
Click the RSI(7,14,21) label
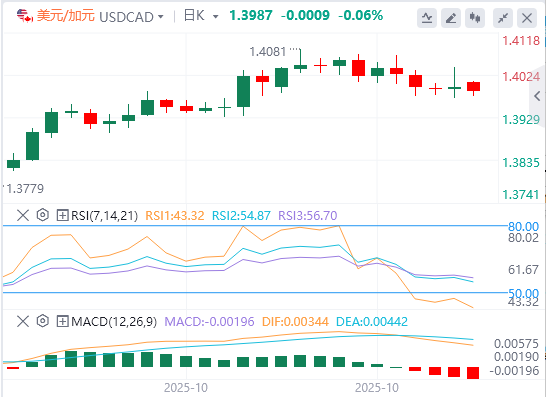point(104,216)
